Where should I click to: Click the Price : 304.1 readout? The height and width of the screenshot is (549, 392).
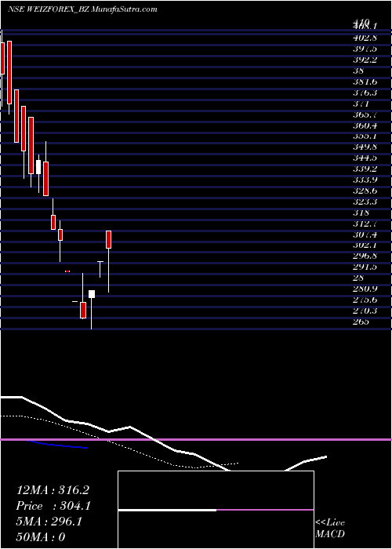[53, 506]
